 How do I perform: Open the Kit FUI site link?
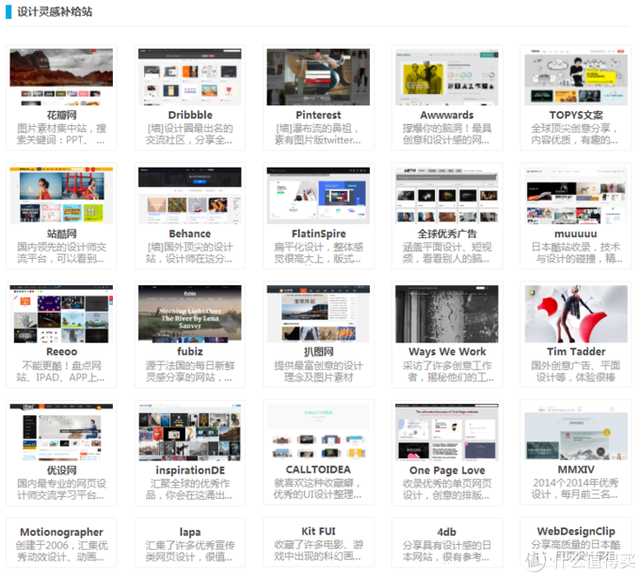pyautogui.click(x=318, y=531)
